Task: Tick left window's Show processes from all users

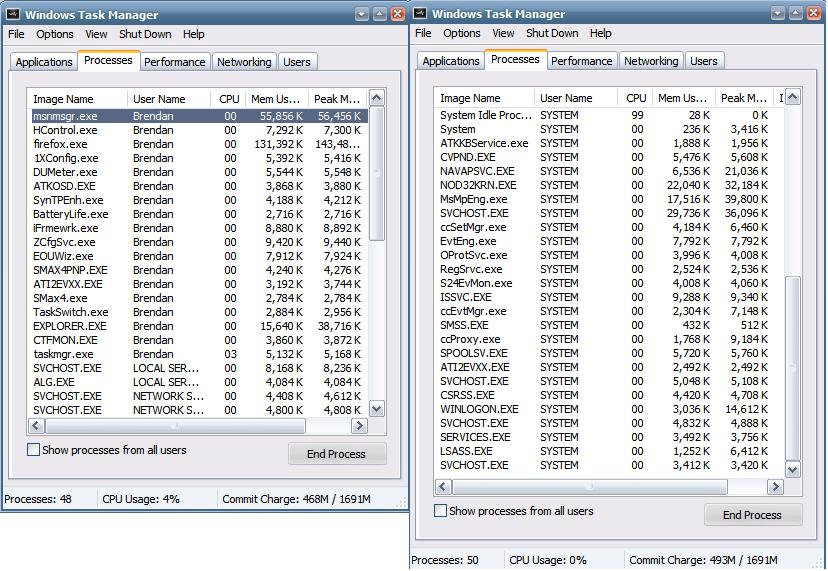Action: (33, 450)
